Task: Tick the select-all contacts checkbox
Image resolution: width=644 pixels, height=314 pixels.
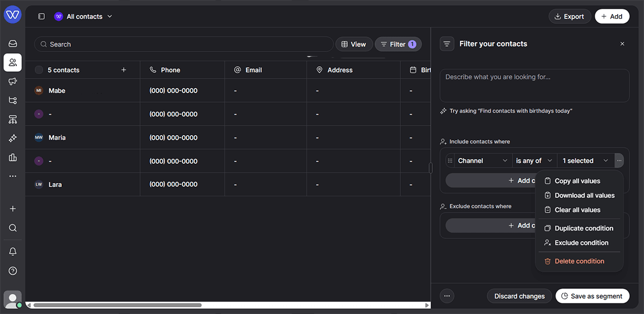Action: point(39,70)
